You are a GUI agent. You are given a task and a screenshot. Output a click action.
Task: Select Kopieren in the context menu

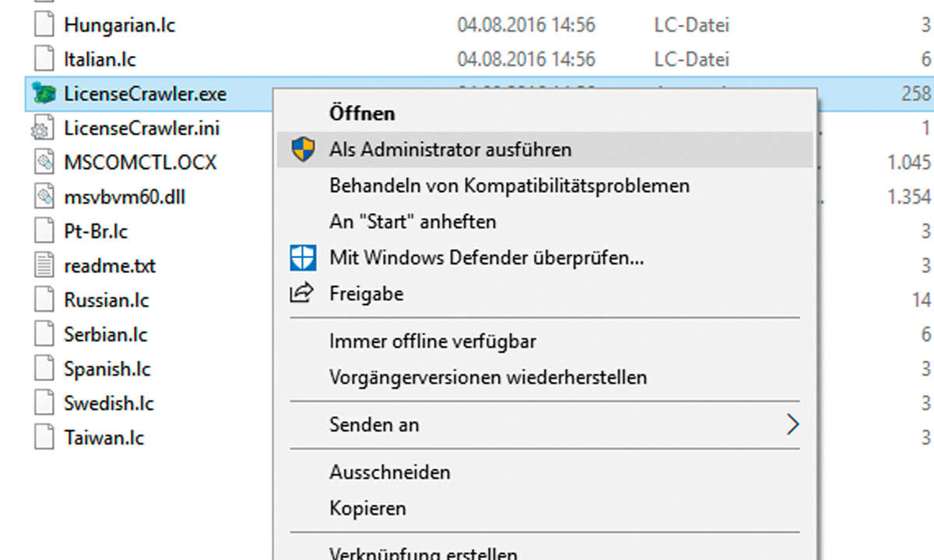click(367, 508)
